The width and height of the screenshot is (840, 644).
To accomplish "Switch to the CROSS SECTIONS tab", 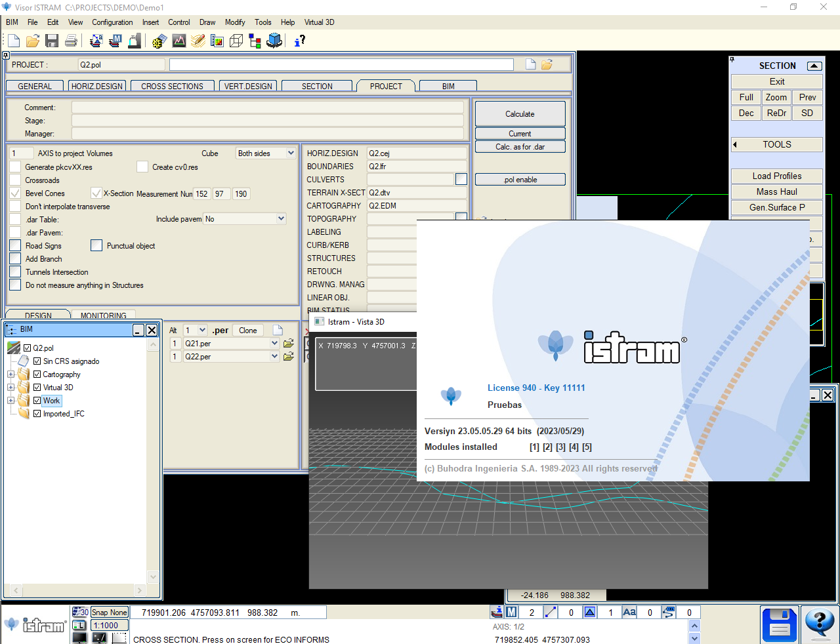I will (172, 86).
